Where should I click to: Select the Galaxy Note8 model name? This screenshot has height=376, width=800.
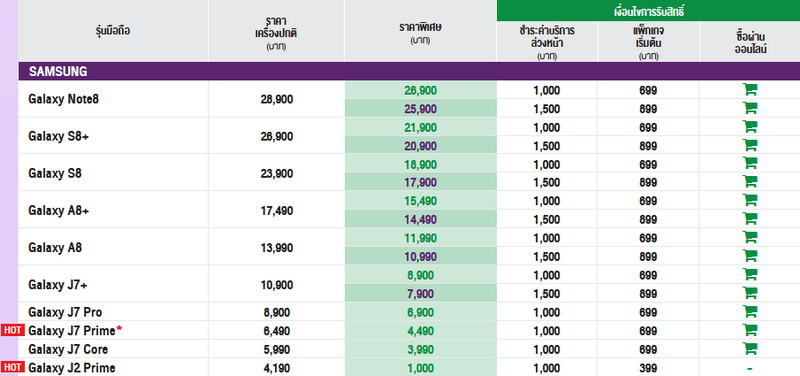(x=63, y=99)
